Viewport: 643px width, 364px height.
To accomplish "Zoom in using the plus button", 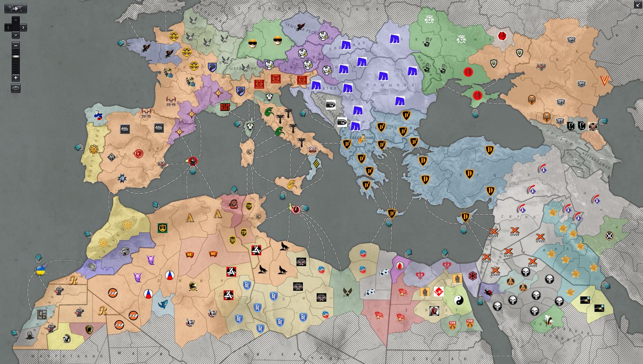I will pyautogui.click(x=16, y=77).
